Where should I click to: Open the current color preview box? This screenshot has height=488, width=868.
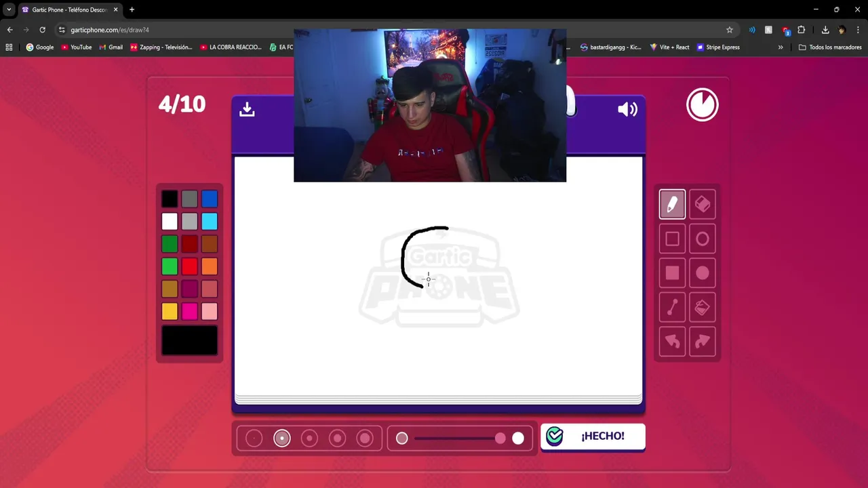point(189,340)
